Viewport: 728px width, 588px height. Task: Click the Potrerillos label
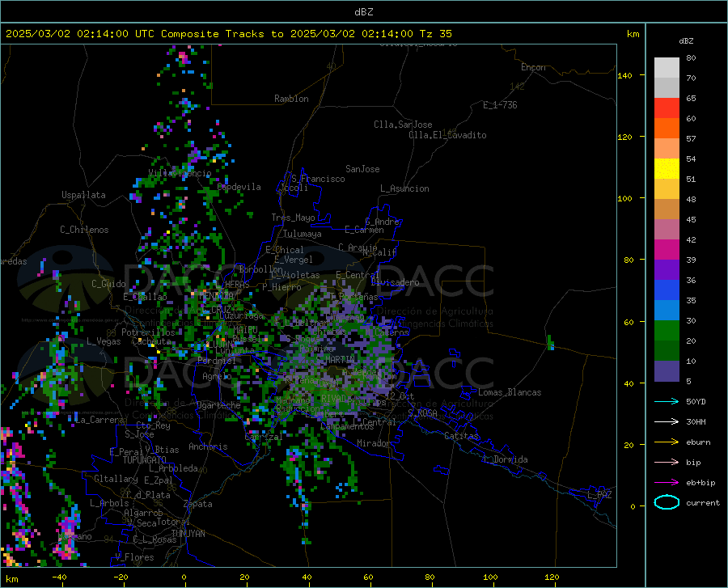pyautogui.click(x=148, y=332)
